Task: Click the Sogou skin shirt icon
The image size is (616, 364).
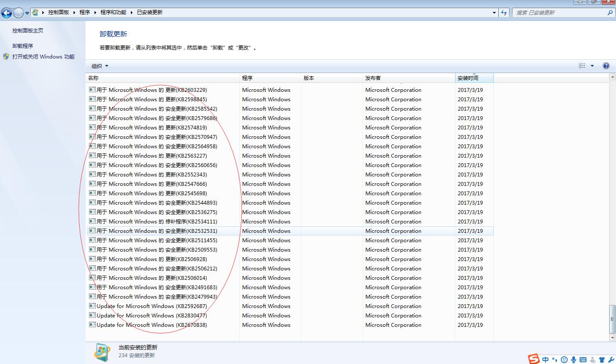Action: [602, 360]
